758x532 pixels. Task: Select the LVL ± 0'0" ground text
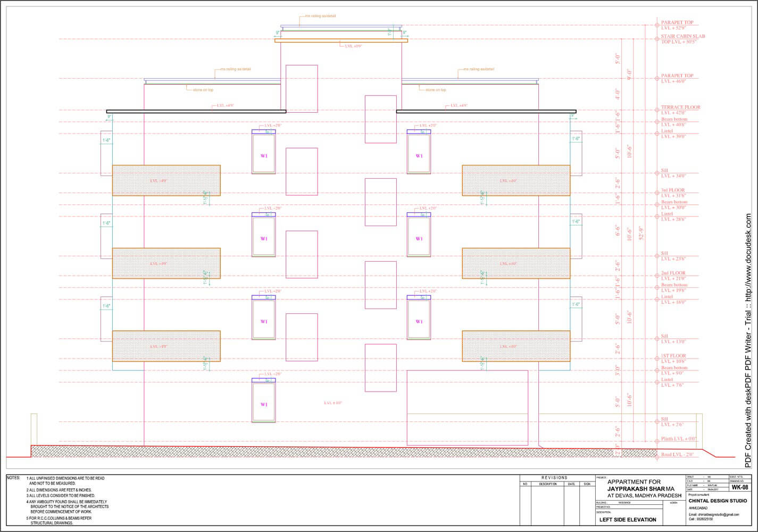click(x=332, y=403)
